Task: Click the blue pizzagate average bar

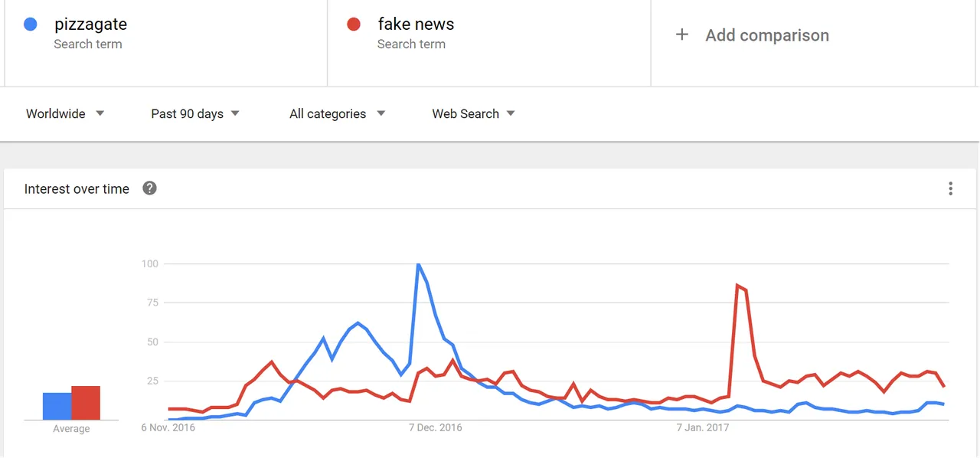Action: click(x=57, y=406)
